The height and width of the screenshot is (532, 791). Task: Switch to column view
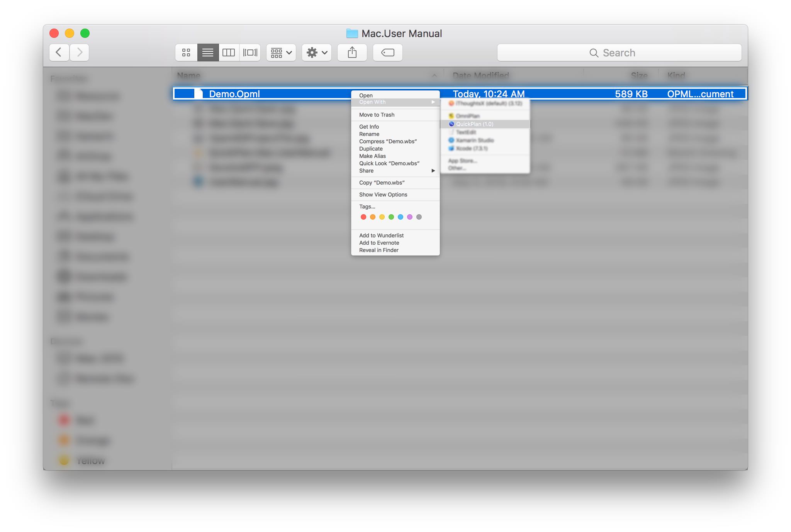pos(229,53)
